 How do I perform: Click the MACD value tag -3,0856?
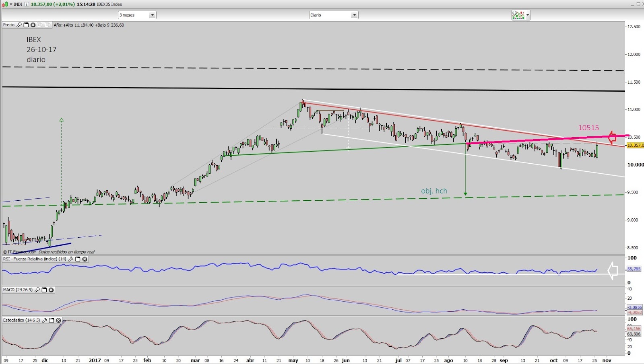click(x=635, y=307)
